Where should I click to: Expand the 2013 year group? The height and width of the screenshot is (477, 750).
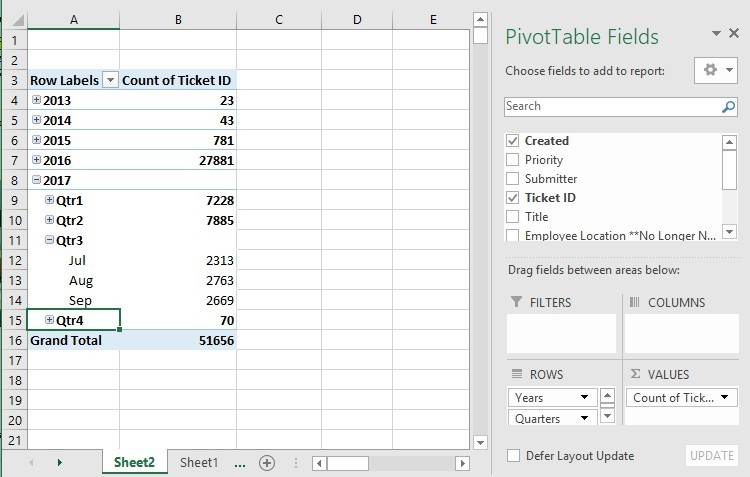click(x=37, y=100)
